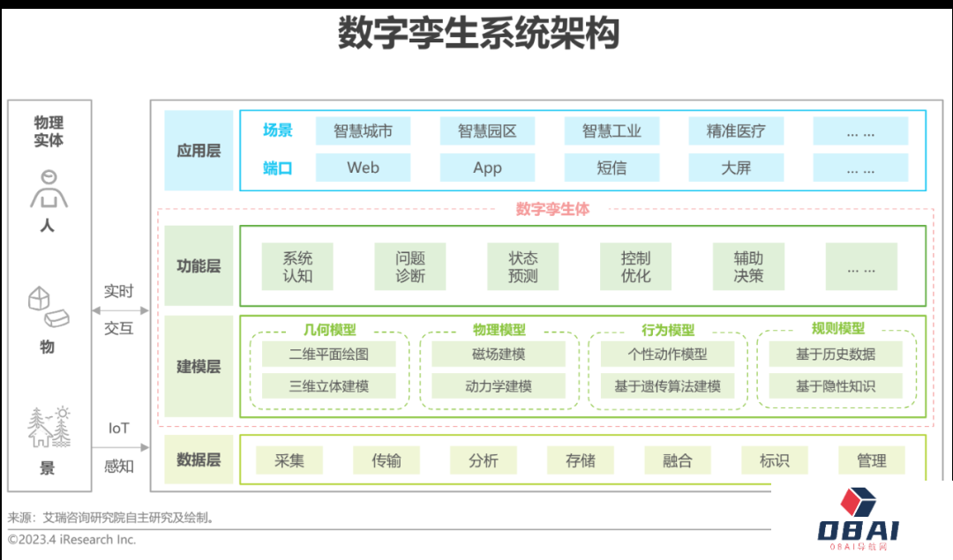Click the 融合 data box
The height and width of the screenshot is (560, 953).
pos(677,460)
